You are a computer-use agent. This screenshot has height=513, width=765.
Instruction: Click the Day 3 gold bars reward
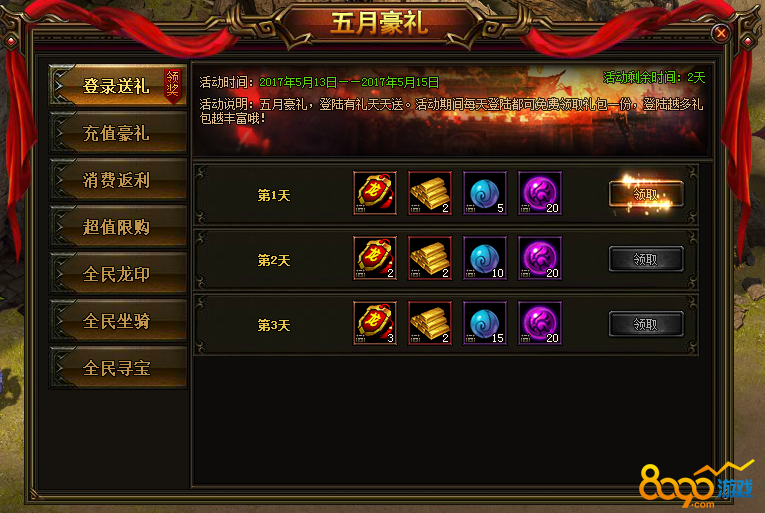[430, 323]
